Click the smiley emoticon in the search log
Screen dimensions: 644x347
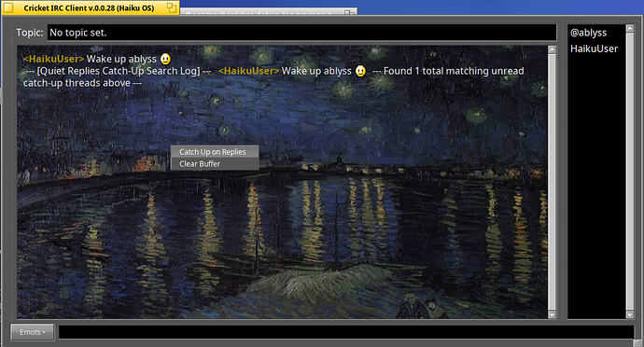360,71
